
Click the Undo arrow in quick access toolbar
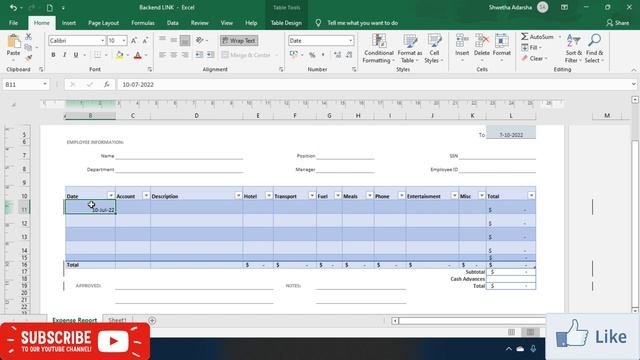[13, 7]
